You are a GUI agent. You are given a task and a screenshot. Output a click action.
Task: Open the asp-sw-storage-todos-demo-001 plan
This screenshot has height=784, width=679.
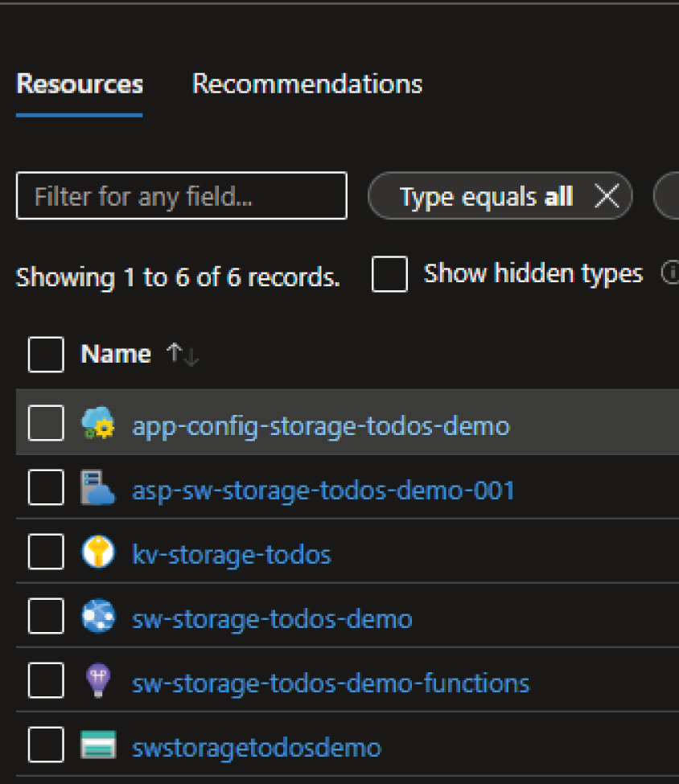[x=323, y=489]
